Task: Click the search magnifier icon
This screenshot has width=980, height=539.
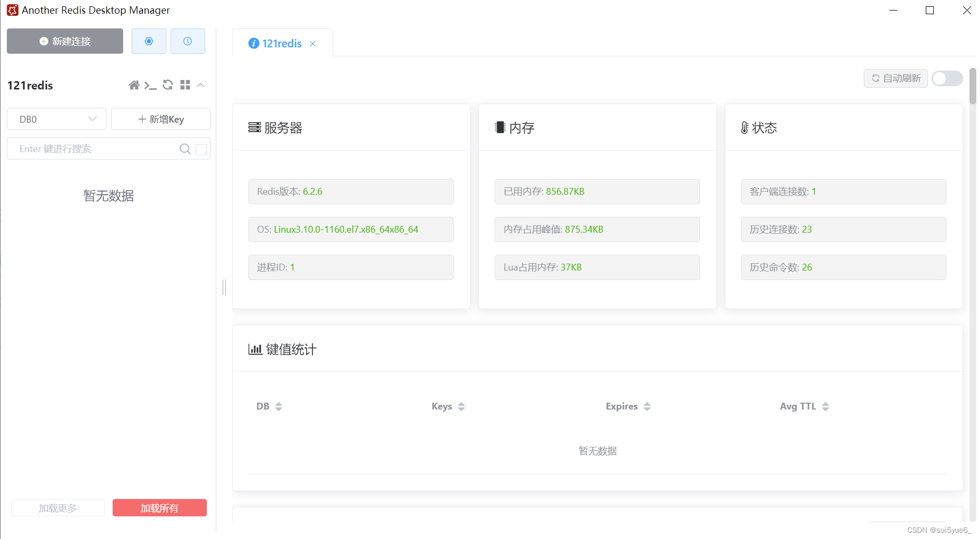Action: coord(185,149)
